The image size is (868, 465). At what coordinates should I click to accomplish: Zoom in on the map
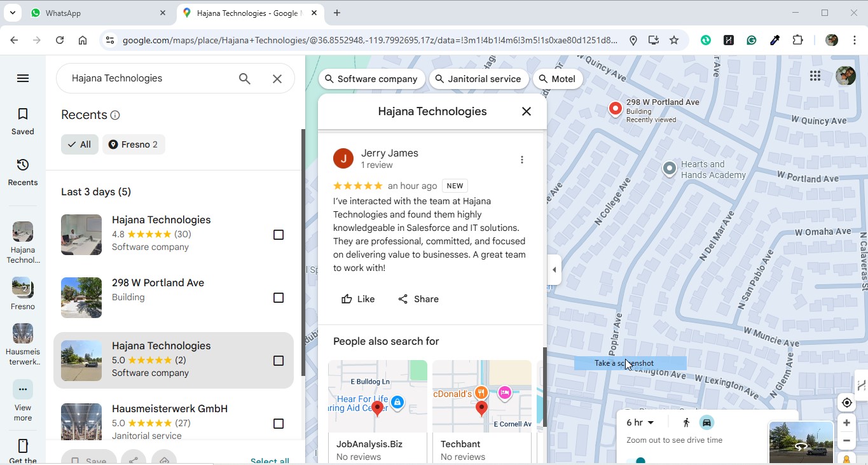(846, 423)
